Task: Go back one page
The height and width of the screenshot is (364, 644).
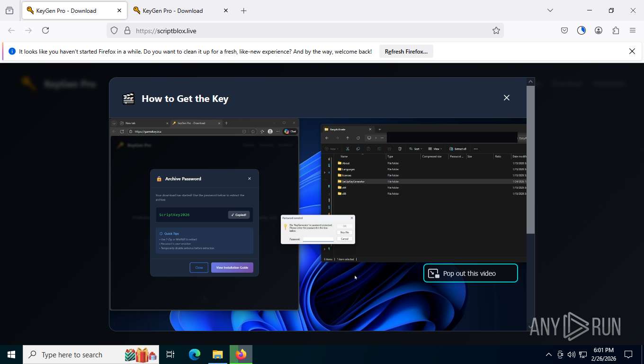Action: (x=11, y=30)
